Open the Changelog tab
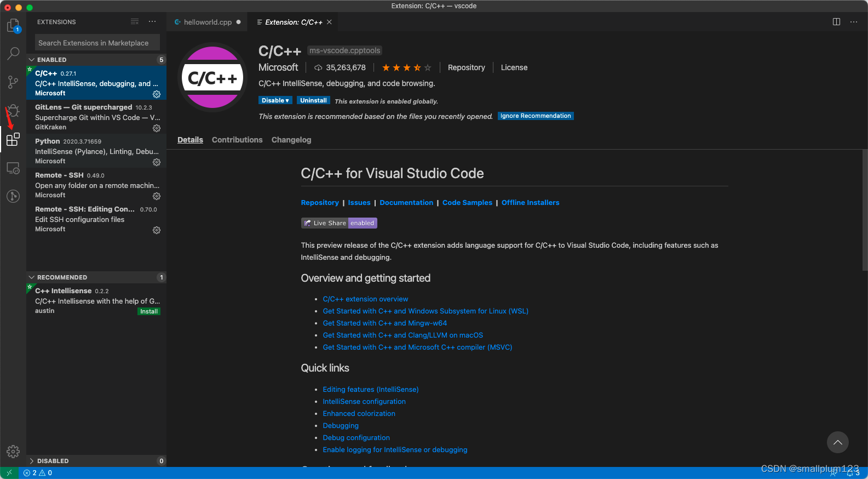Viewport: 868px width, 479px height. [x=291, y=140]
